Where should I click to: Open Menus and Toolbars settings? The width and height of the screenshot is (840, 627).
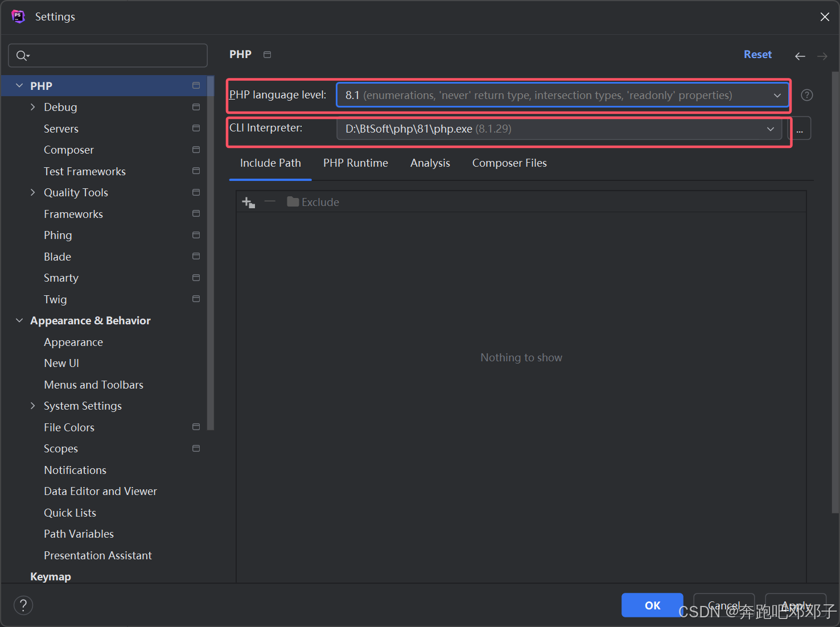click(x=93, y=385)
